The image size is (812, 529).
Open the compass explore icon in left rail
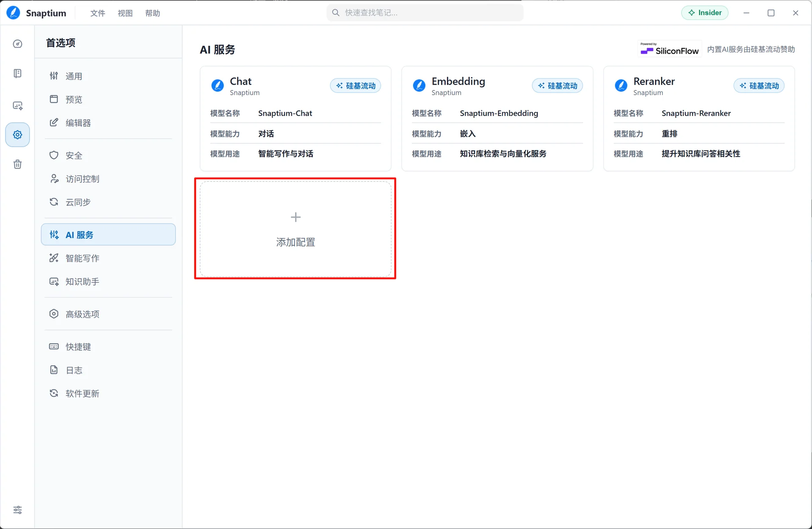point(17,44)
